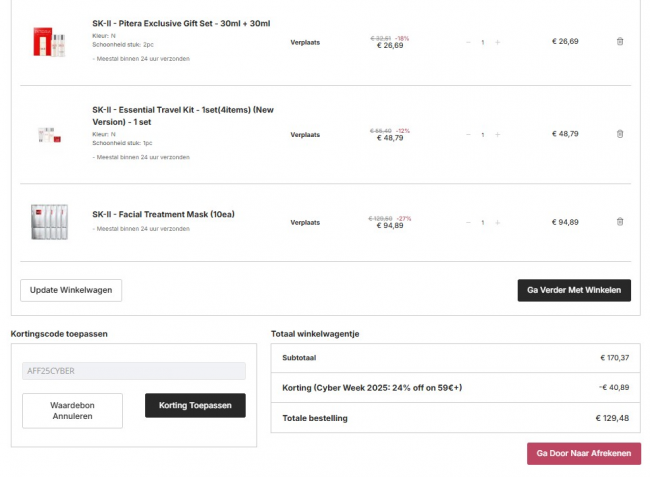The height and width of the screenshot is (477, 650).
Task: Apply discount via Korting Toepassen
Action: tap(195, 405)
